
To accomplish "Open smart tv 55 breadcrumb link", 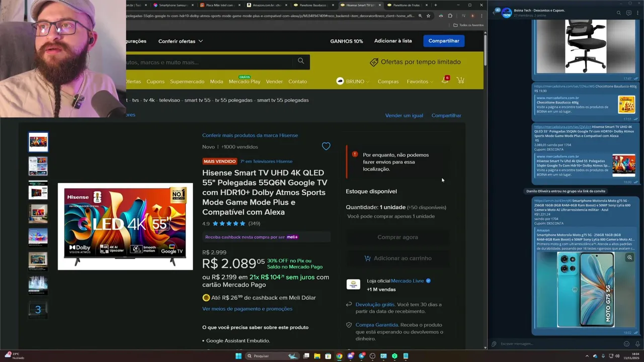I will pos(197,100).
